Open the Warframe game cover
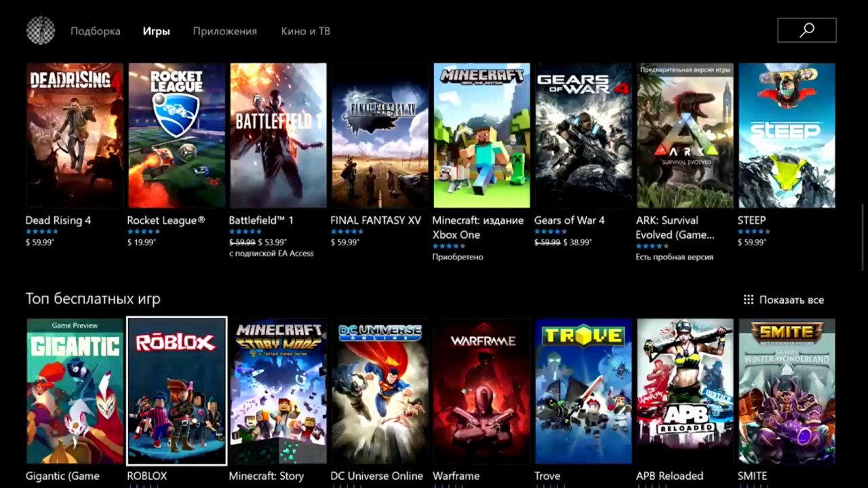The width and height of the screenshot is (868, 488). tap(481, 391)
